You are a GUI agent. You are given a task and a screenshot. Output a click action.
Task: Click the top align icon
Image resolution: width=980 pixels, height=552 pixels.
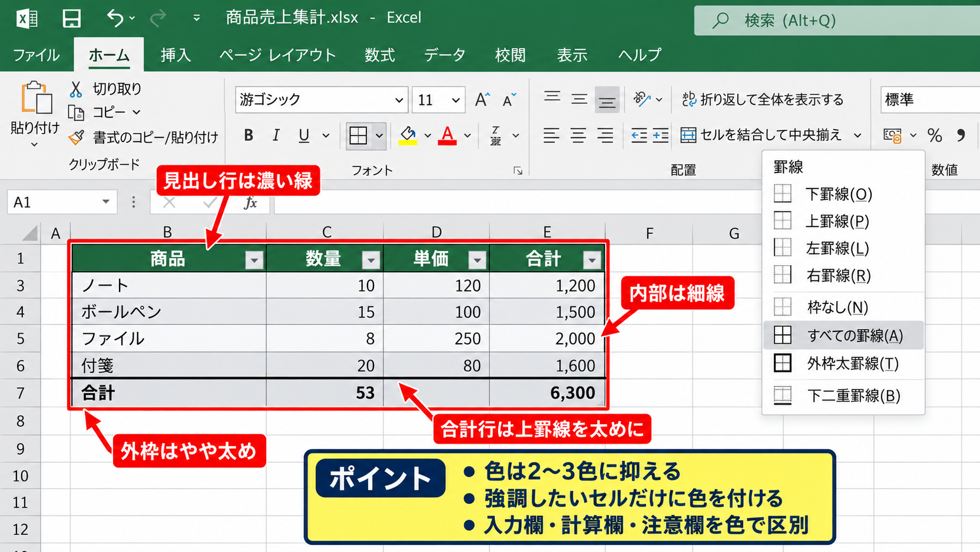point(552,97)
